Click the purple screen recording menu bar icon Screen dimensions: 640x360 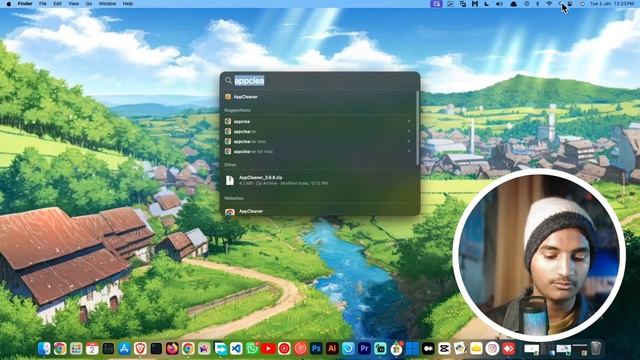pyautogui.click(x=436, y=4)
